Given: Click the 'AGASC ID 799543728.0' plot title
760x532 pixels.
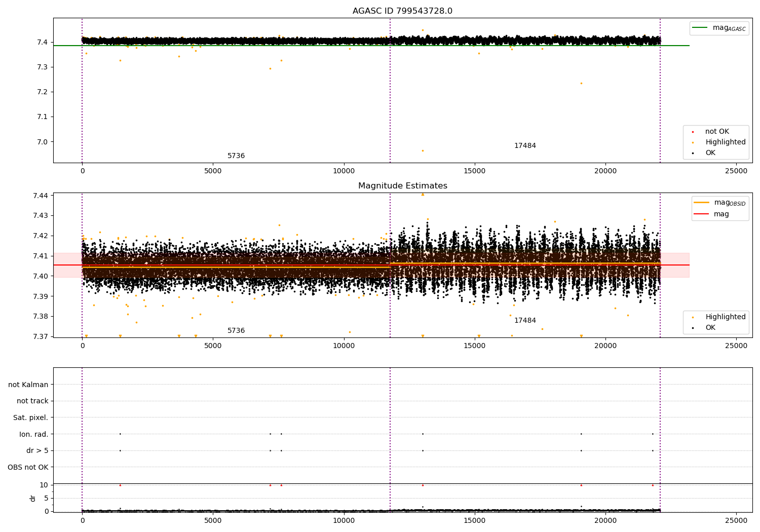Looking at the screenshot, I should pos(403,11).
